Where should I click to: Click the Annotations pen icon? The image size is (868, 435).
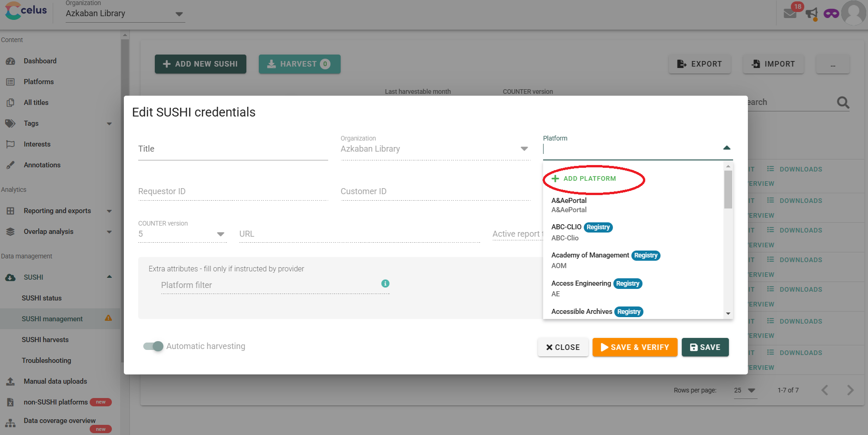[x=11, y=165]
